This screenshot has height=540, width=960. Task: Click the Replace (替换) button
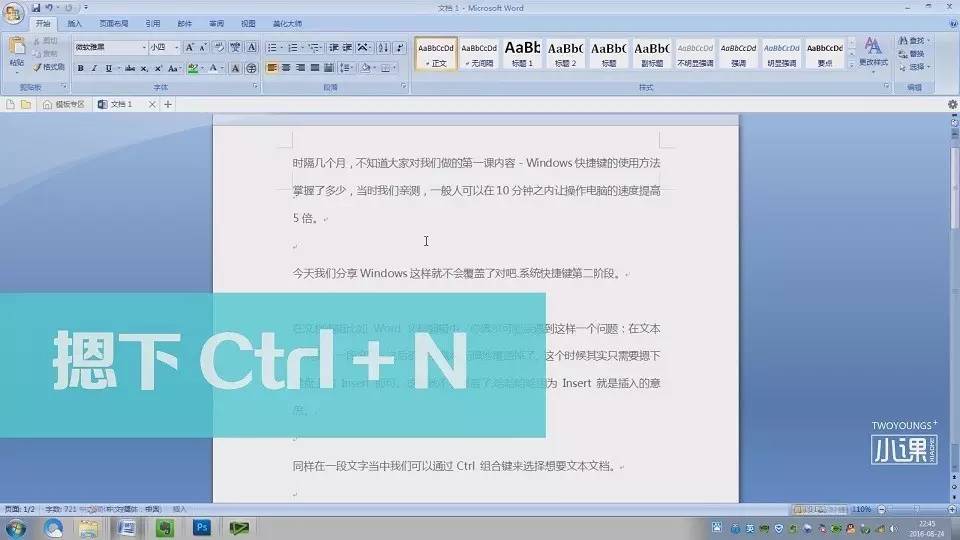[x=912, y=54]
